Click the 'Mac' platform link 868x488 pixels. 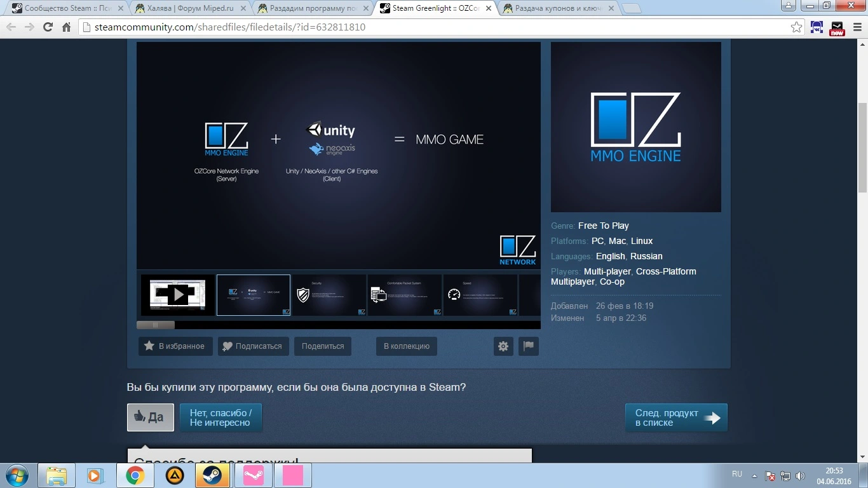(x=617, y=241)
